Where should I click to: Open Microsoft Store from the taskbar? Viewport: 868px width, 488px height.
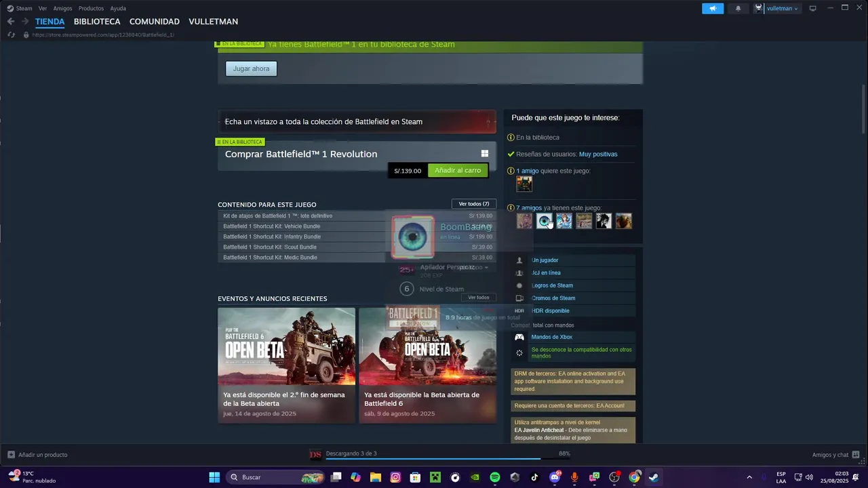pos(415,477)
